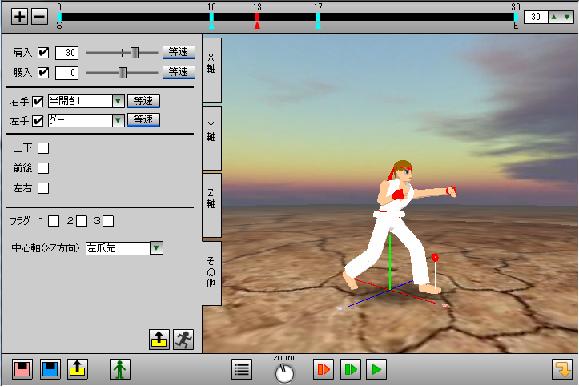Click the 腰入 slider handle
This screenshot has width=579, height=387.
(x=123, y=72)
